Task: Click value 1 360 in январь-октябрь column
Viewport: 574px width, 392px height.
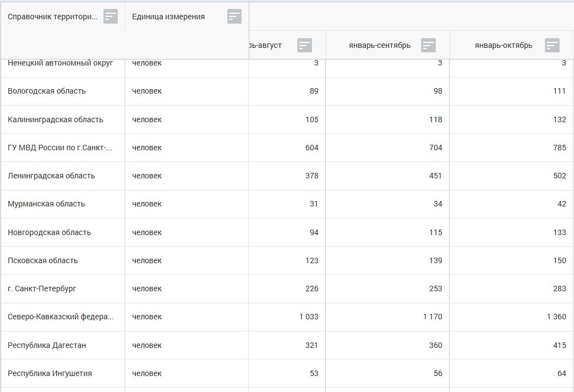Action: point(556,317)
